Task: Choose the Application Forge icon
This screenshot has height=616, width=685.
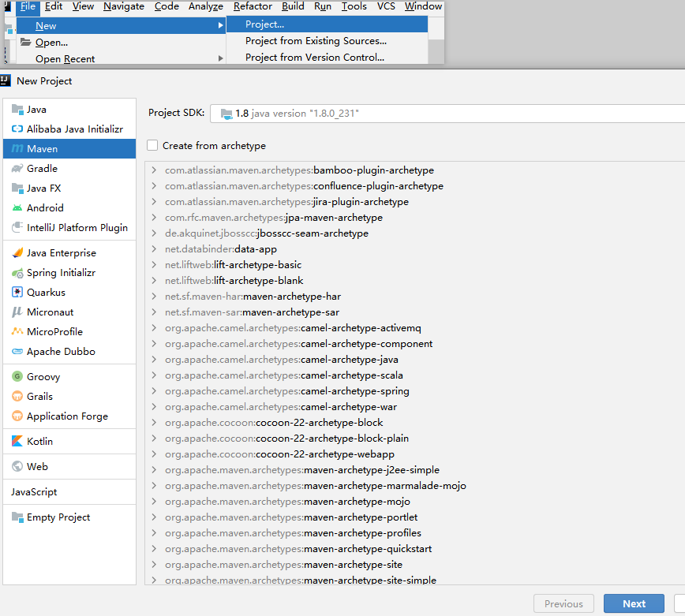Action: (17, 416)
